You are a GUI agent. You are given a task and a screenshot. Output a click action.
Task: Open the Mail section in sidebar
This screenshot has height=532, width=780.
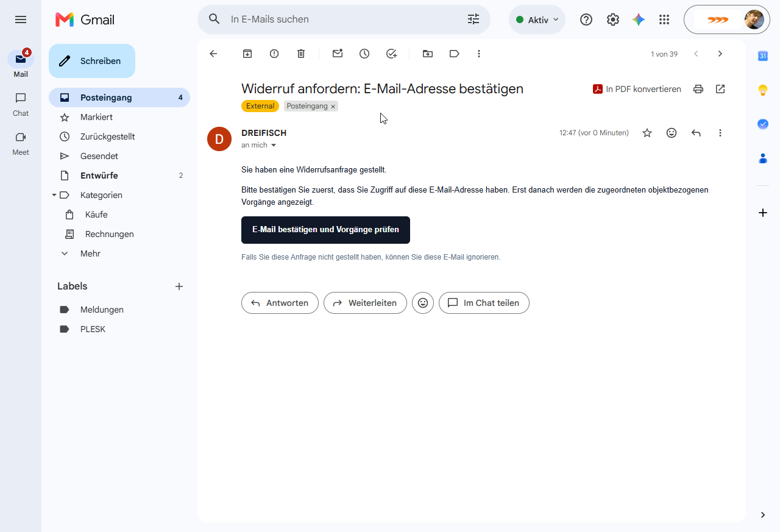coord(21,64)
